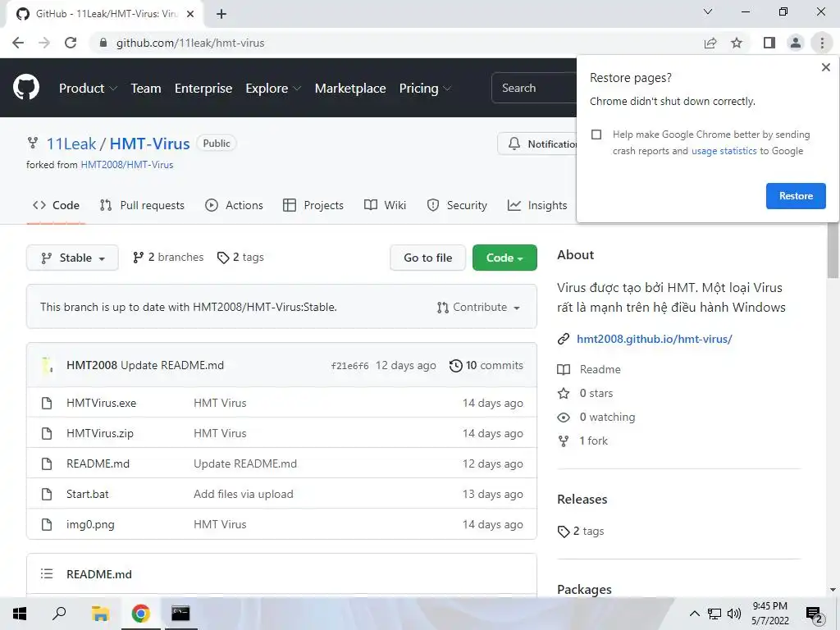
Task: Click the Notifications button
Action: (x=537, y=144)
